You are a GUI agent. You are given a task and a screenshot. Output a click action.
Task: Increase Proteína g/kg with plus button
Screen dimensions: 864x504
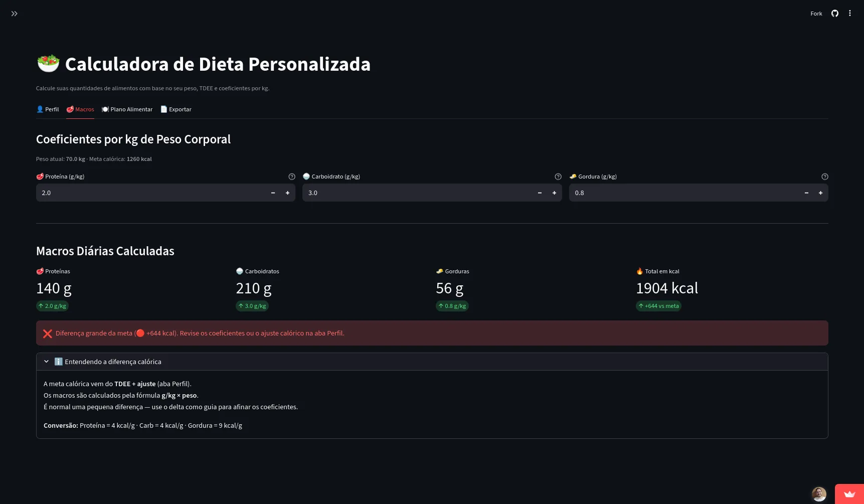click(x=288, y=193)
